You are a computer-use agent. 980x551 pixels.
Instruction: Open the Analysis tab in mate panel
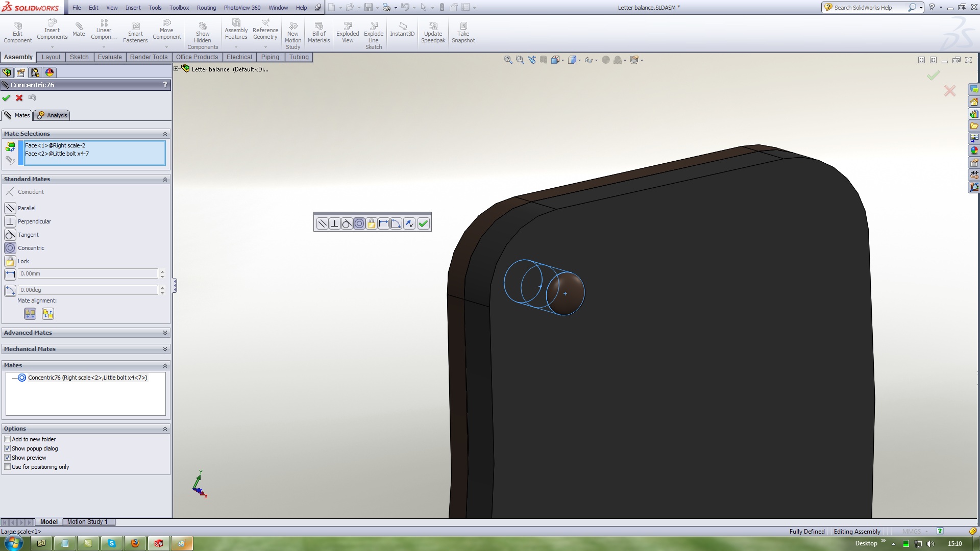coord(52,115)
